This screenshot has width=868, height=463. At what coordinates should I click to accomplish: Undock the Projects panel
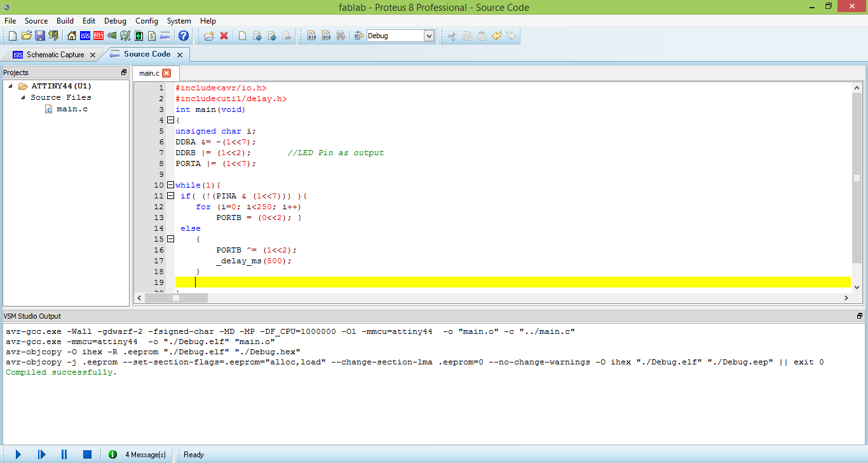(124, 73)
